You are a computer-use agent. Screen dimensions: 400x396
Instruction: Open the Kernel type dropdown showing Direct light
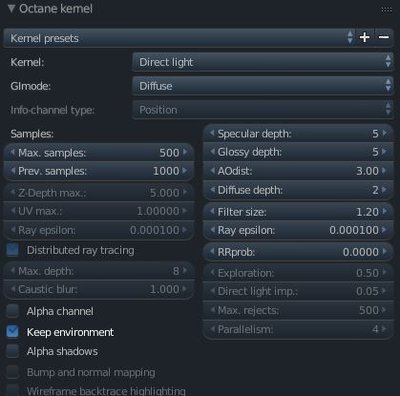click(263, 62)
